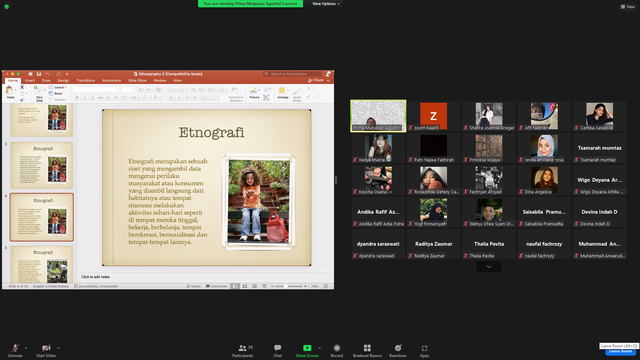The width and height of the screenshot is (640, 360).
Task: Open the Home ribbon tab
Action: pyautogui.click(x=13, y=80)
